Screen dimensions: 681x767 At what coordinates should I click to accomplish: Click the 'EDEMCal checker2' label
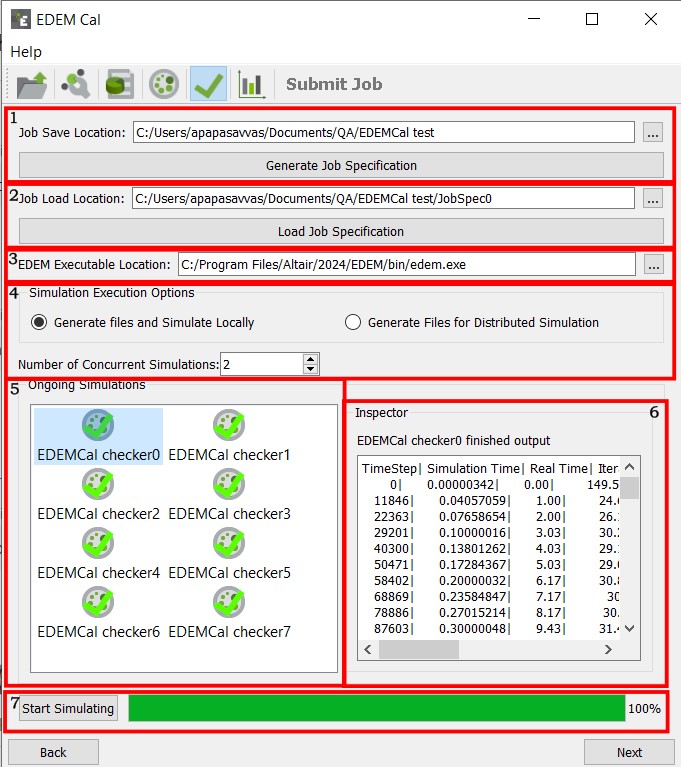(98, 514)
